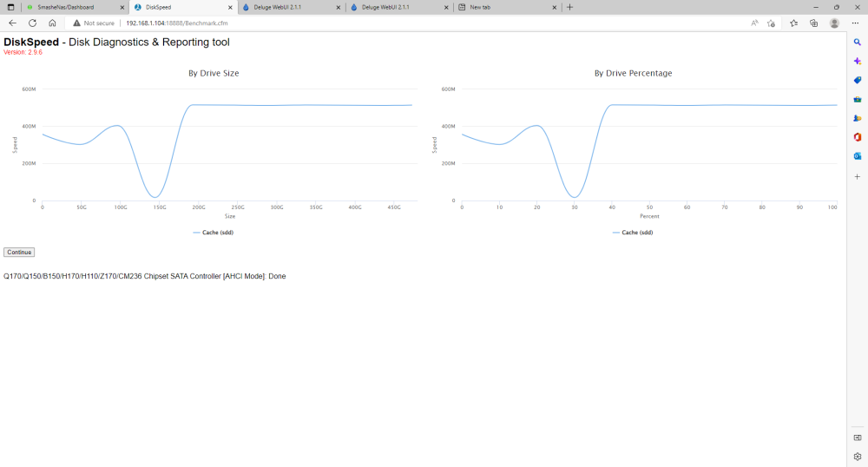Click the DiskSpeed page heading

click(116, 42)
